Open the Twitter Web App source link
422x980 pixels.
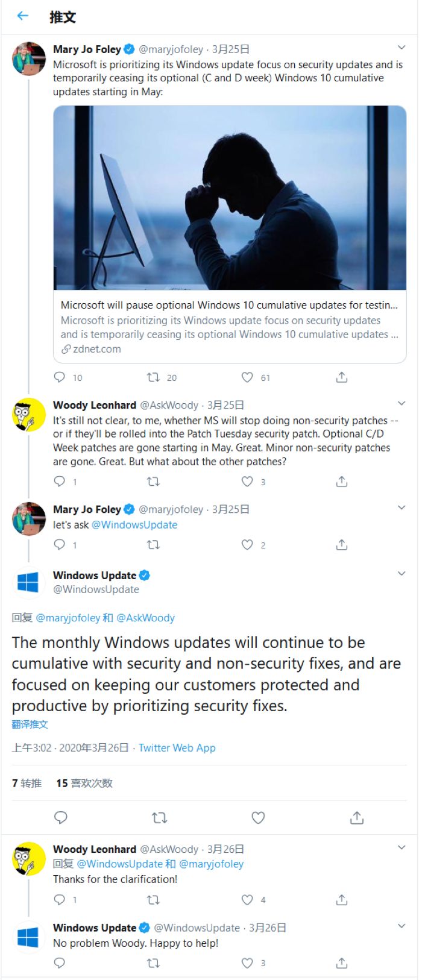click(x=177, y=748)
